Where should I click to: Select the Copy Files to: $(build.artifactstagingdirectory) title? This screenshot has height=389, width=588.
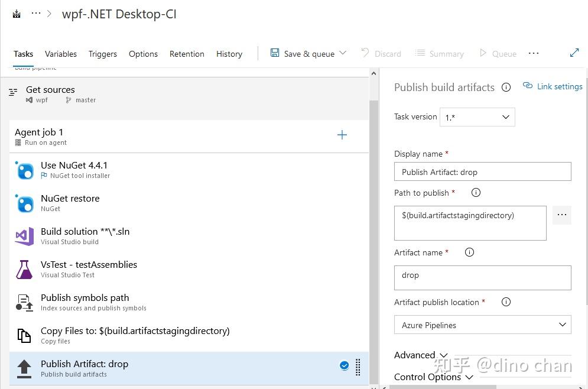click(135, 331)
